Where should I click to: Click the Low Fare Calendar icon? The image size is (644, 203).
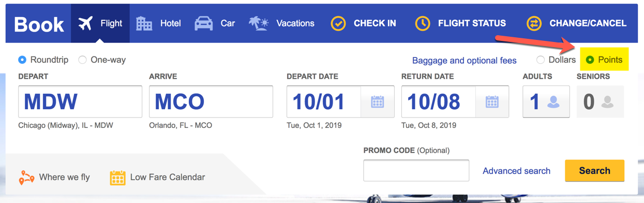click(117, 178)
